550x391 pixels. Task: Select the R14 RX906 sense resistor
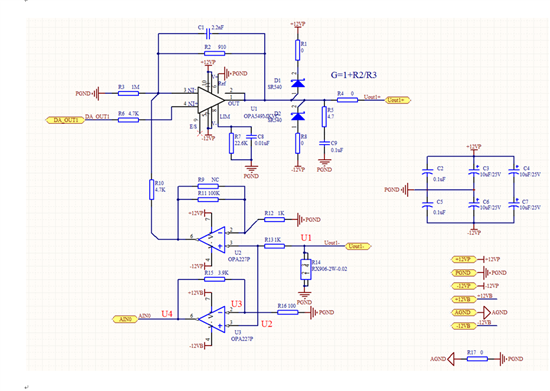coord(306,269)
